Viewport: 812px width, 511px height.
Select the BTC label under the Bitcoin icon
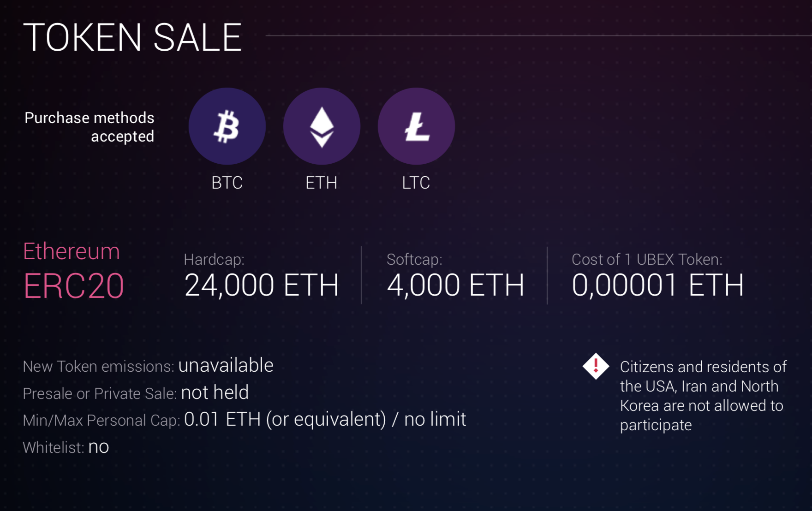(227, 183)
